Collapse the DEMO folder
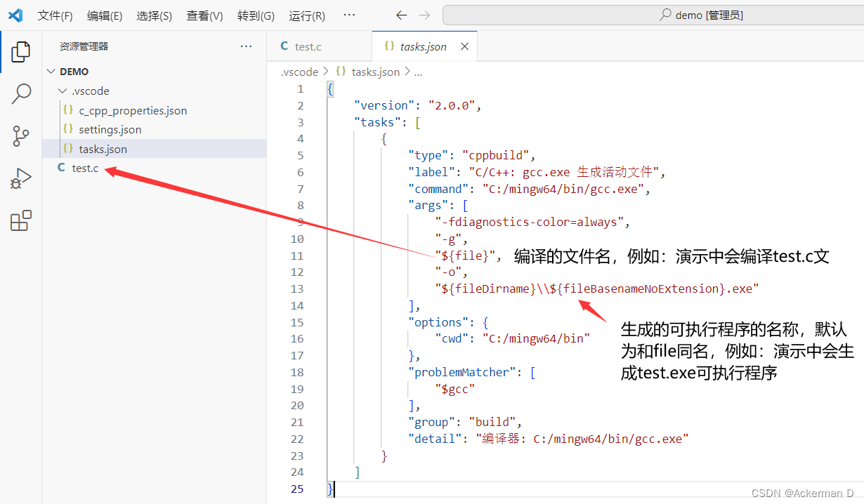Screen dimensions: 864x504 [51, 71]
